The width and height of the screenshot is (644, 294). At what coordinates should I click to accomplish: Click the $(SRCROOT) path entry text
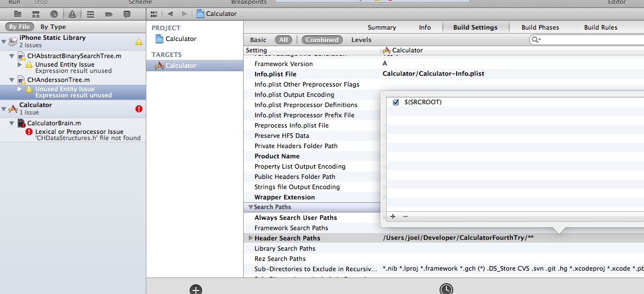423,103
